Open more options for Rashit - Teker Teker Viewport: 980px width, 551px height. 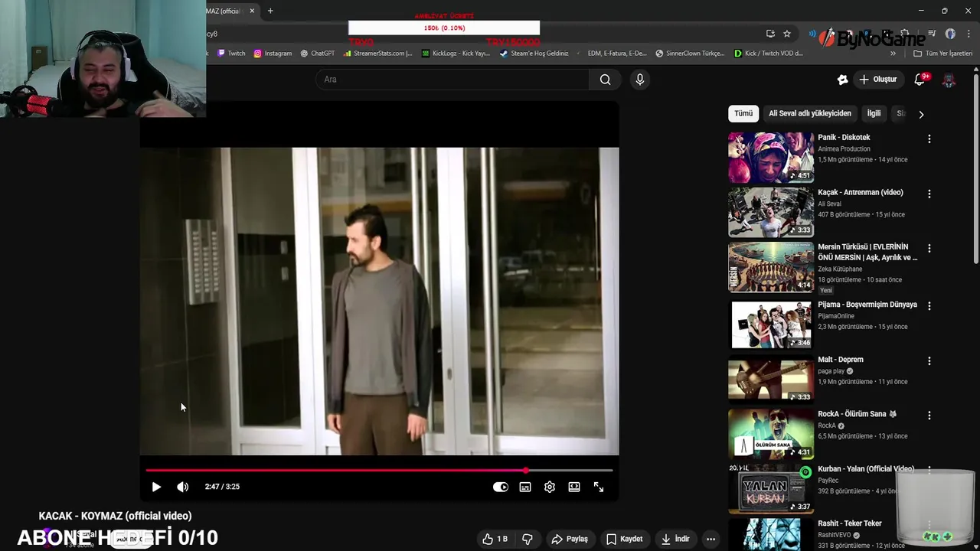point(929,525)
